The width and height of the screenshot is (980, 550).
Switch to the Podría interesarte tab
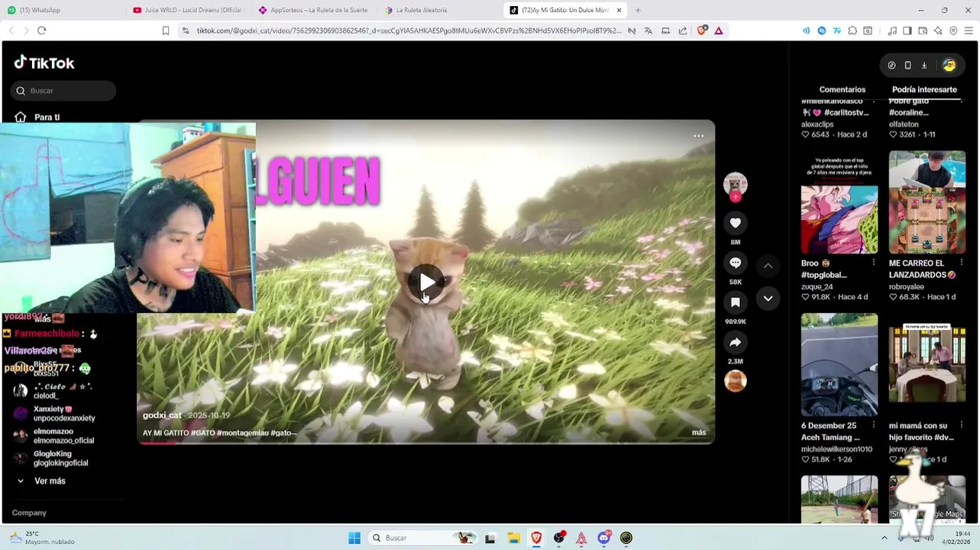[924, 89]
